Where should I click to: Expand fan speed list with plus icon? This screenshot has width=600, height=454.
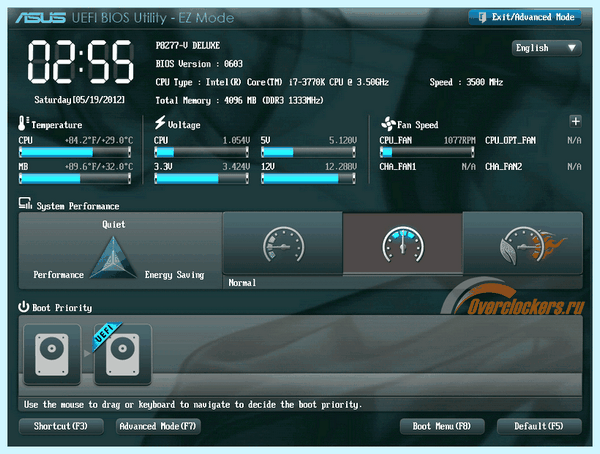pos(576,121)
